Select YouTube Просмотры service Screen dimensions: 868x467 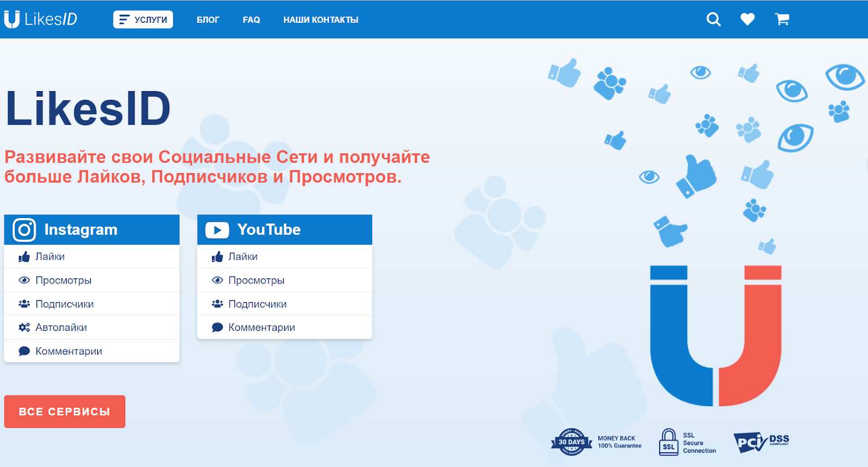pyautogui.click(x=256, y=280)
